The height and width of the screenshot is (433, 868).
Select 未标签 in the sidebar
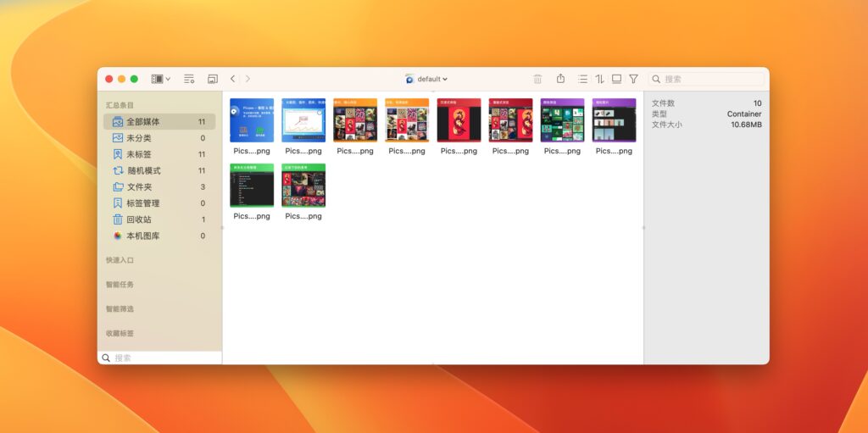[x=159, y=154]
